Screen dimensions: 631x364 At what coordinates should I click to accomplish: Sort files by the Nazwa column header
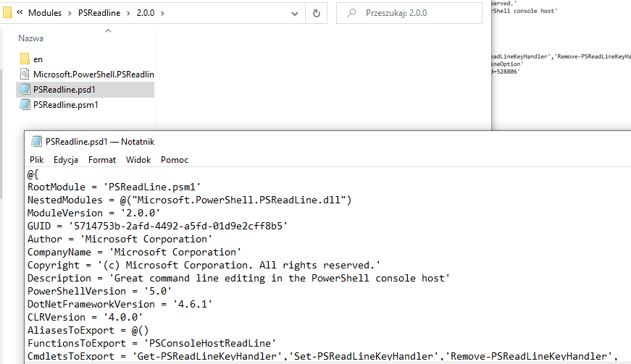tap(30, 38)
